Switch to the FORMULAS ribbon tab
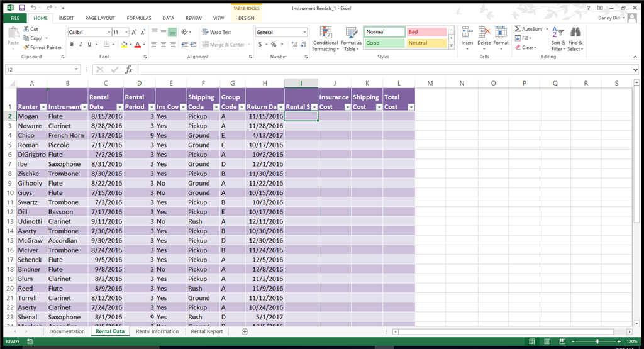This screenshot has height=349, width=644. pos(139,18)
